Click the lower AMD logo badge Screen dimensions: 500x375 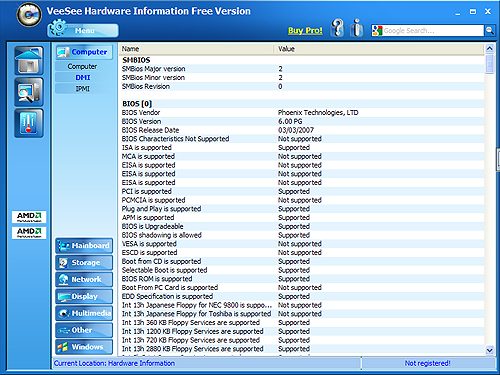point(29,233)
